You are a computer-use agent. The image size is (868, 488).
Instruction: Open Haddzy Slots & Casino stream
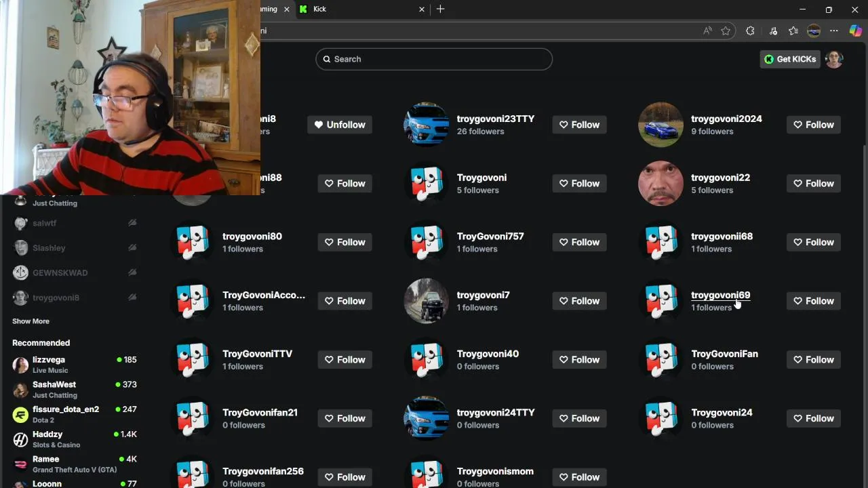[x=75, y=439]
